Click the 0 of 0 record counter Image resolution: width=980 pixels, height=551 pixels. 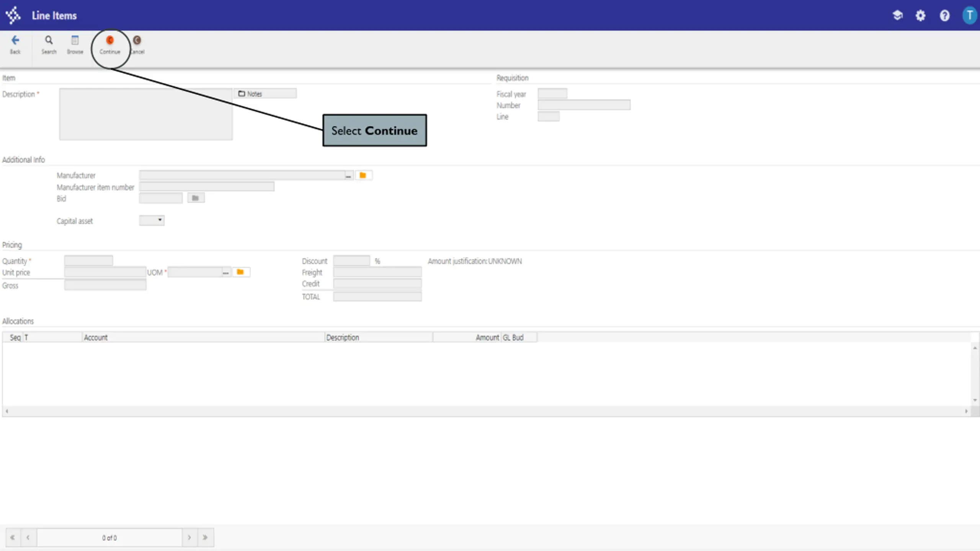tap(109, 538)
